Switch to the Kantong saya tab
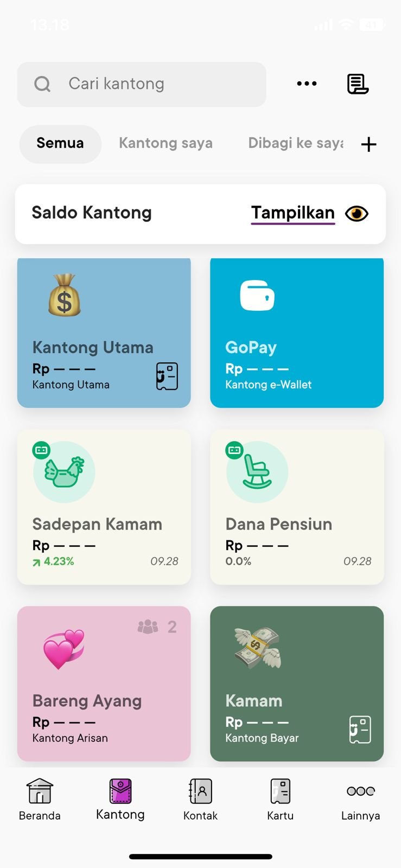This screenshot has height=868, width=401. (x=166, y=143)
